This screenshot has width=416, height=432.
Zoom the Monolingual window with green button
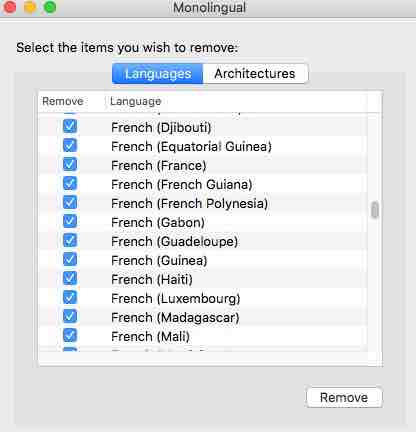50,7
